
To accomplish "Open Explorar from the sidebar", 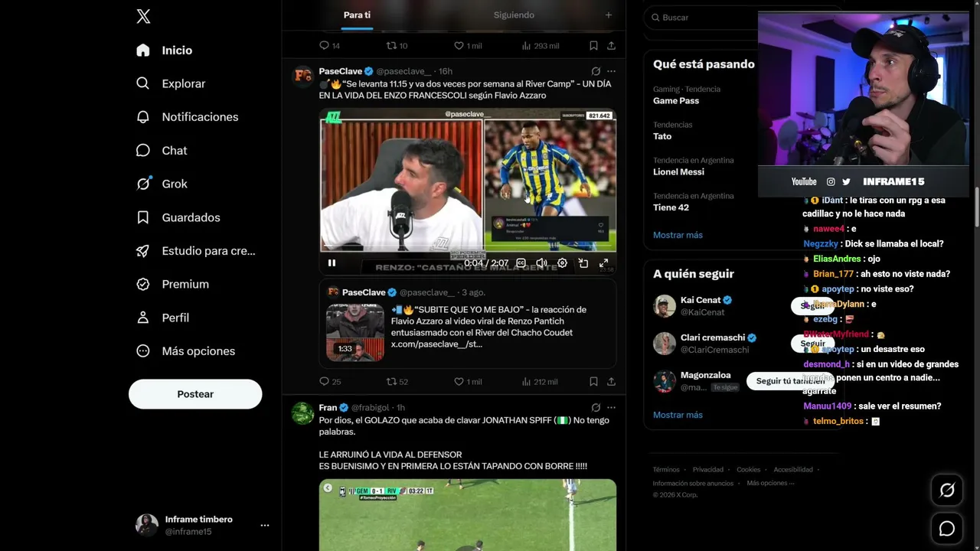I will 171,83.
